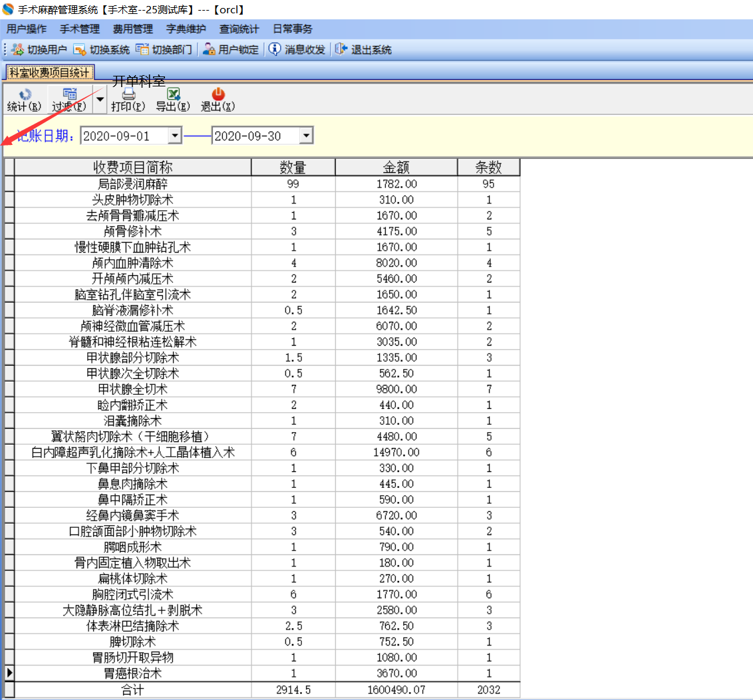The width and height of the screenshot is (753, 700).
Task: Select the 鼻息肉摘除术 cell
Action: 133,484
